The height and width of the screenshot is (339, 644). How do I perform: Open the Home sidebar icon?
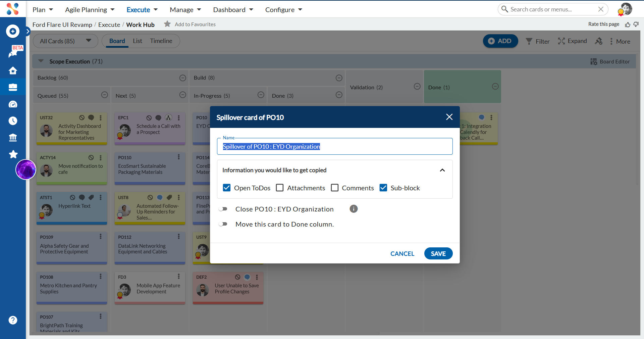pyautogui.click(x=13, y=70)
